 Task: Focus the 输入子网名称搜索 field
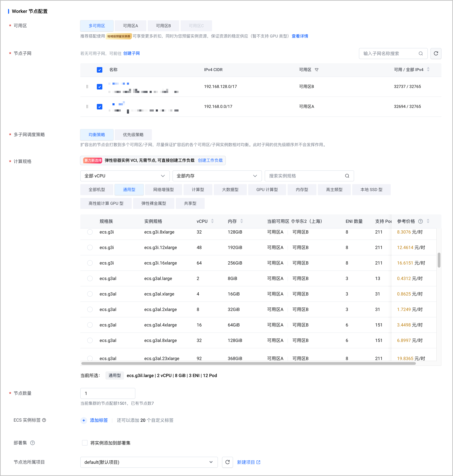point(393,53)
